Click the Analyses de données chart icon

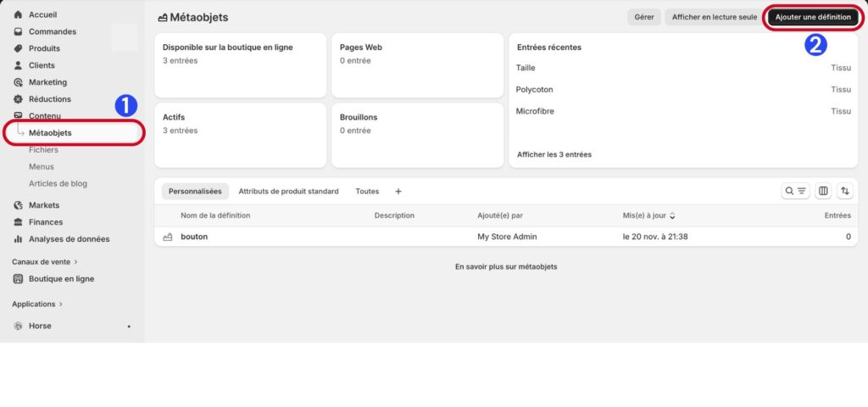[18, 239]
